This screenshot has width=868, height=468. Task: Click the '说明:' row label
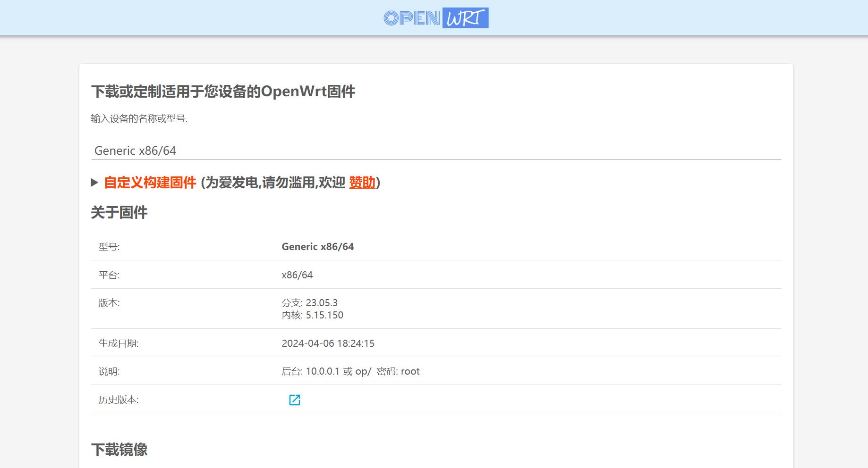(x=109, y=372)
